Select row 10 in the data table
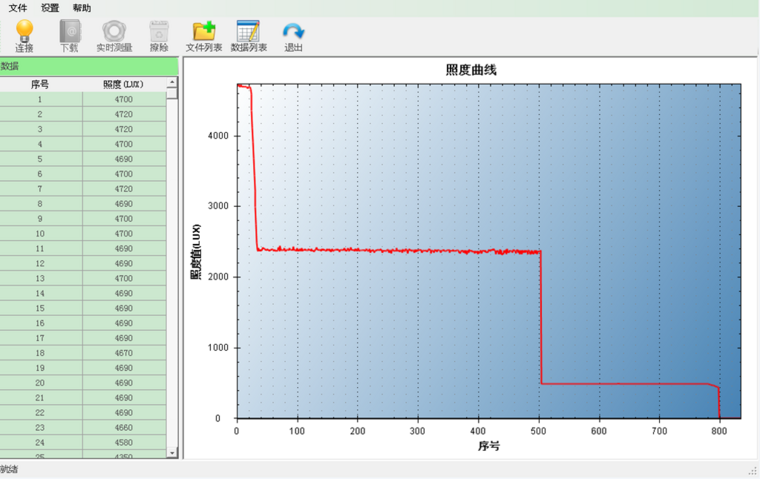Screen dimensions: 760x479 83,234
